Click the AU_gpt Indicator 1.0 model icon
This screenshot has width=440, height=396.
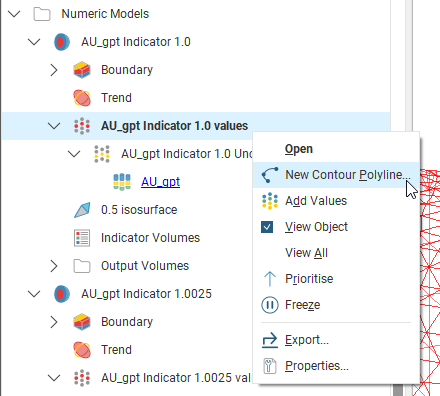point(62,42)
